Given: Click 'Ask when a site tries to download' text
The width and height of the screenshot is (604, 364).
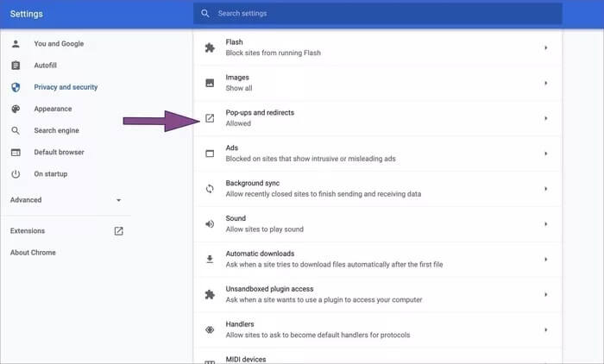Looking at the screenshot, I should coord(335,264).
